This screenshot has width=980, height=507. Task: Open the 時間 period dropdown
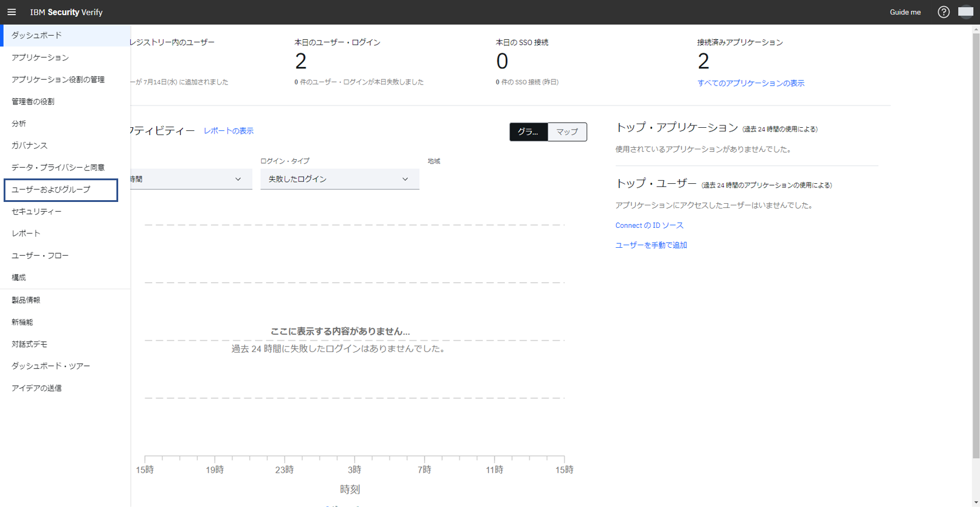click(191, 179)
